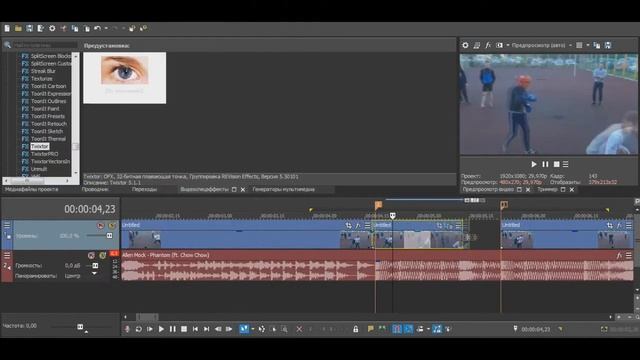
Task: Switch to the Генераторы мультимедиа tab
Action: coord(283,189)
